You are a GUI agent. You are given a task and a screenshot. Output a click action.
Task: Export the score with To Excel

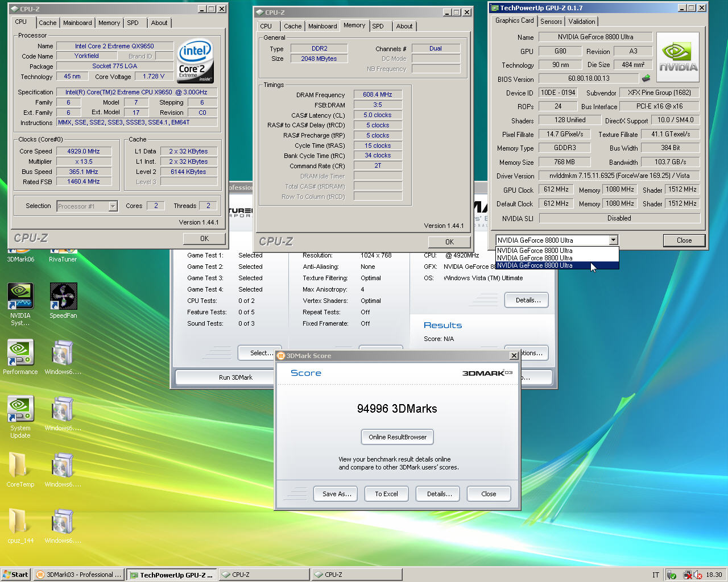click(386, 494)
